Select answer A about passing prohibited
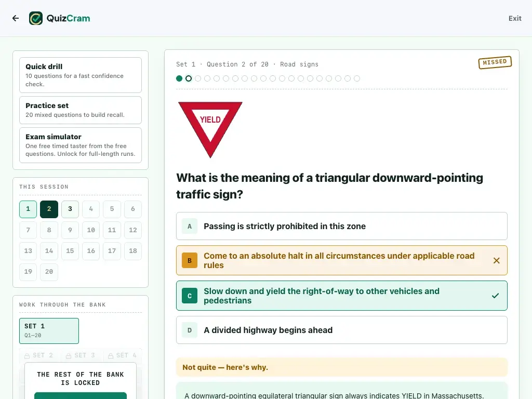 pos(342,227)
